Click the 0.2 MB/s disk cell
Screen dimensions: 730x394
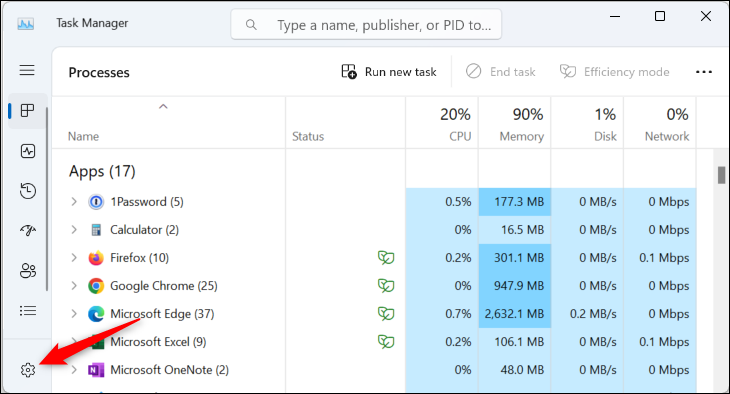[x=587, y=314]
